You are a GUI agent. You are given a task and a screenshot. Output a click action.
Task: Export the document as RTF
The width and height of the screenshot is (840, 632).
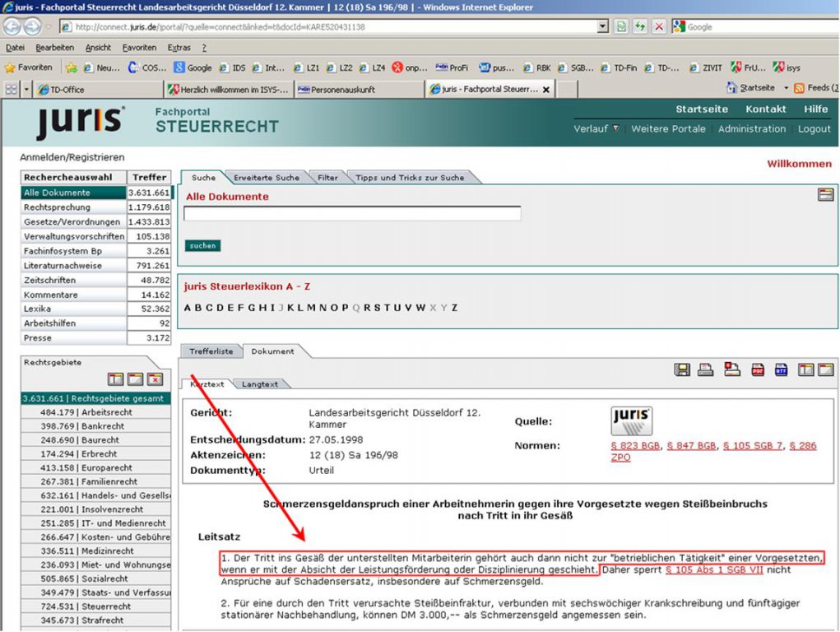click(781, 369)
